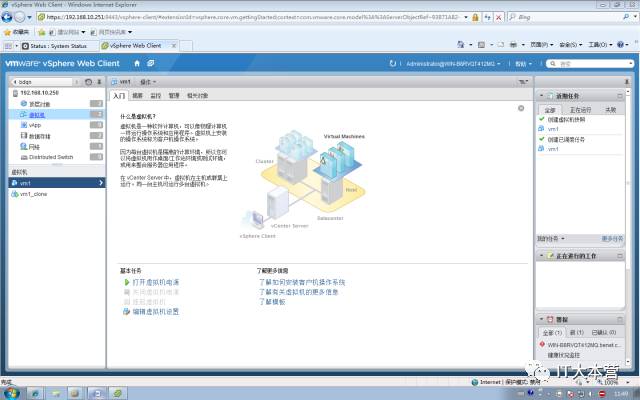640x400 pixels.
Task: Open Windows Start menu
Action: pos(11,393)
